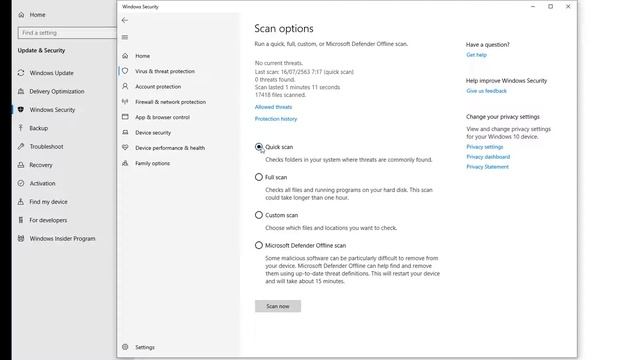Open the Privacy settings link
Screen dimensions: 640x360
(x=484, y=147)
